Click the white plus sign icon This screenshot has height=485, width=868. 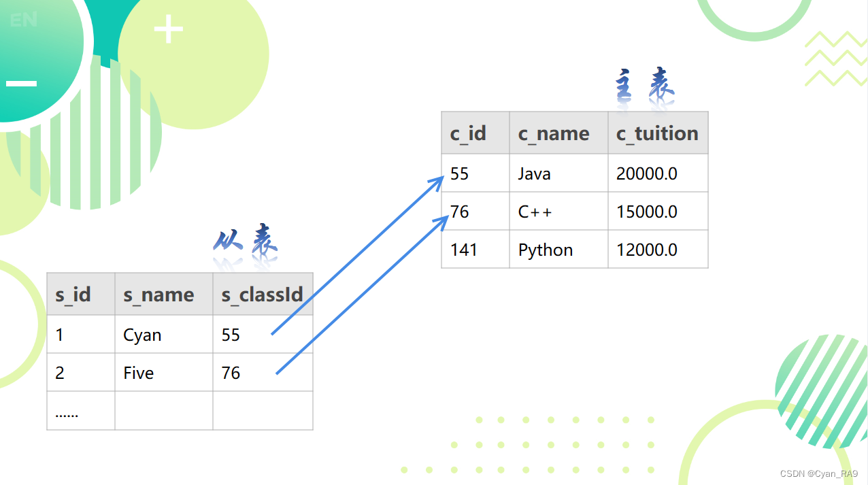point(168,30)
